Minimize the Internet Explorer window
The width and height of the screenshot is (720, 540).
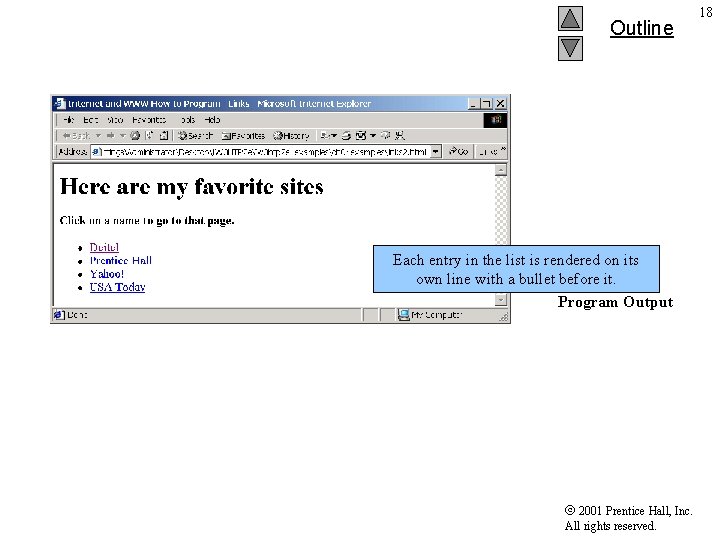[x=473, y=104]
